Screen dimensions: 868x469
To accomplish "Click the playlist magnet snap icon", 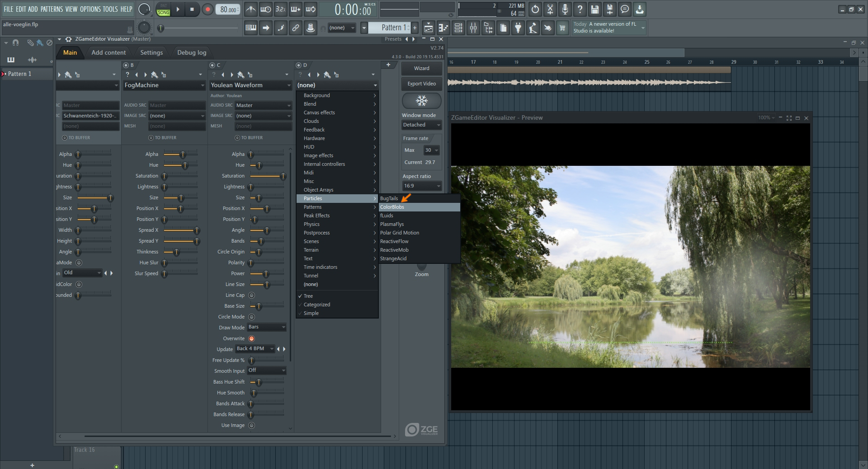I will (x=16, y=42).
